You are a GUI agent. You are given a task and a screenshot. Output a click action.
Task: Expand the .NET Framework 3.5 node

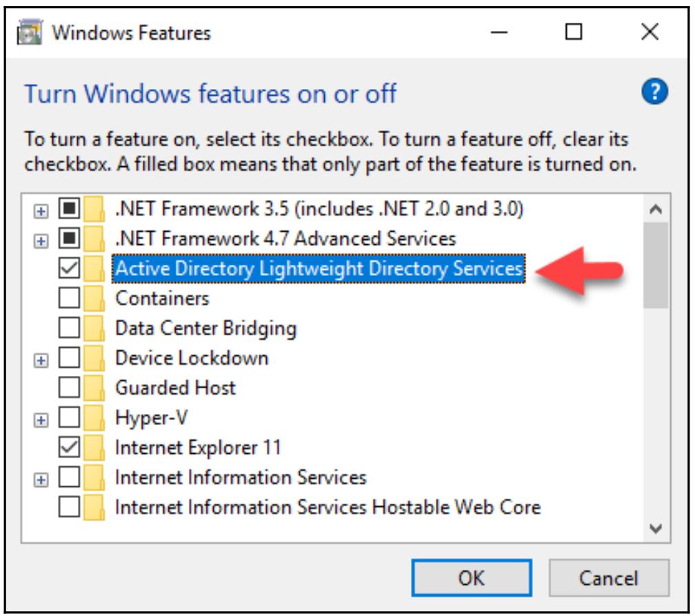[43, 209]
